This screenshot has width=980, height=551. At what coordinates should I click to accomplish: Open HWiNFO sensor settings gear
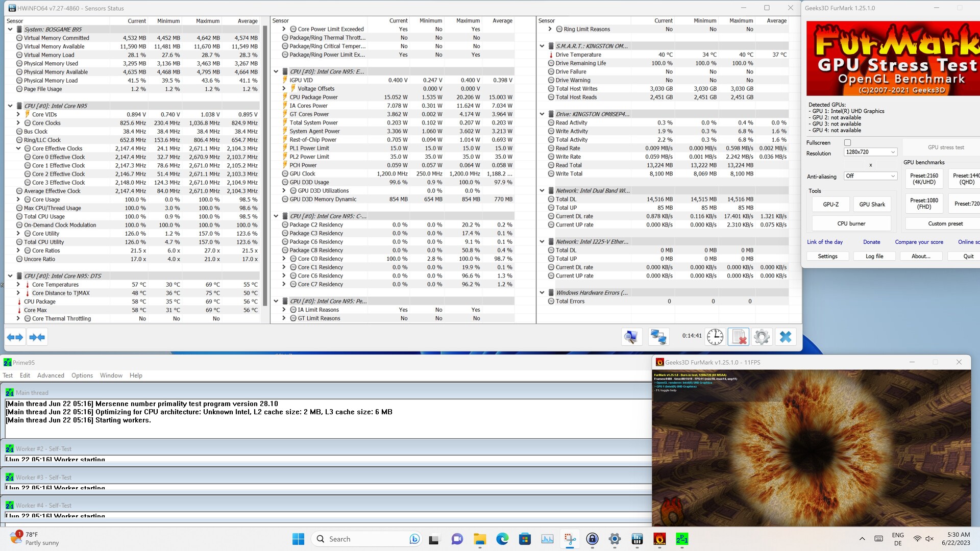[x=762, y=337]
